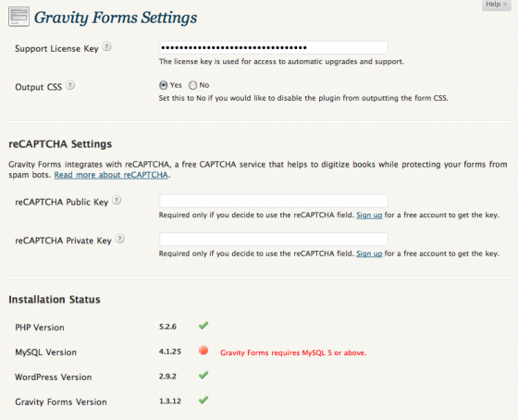The width and height of the screenshot is (518, 420).
Task: Click the PHP Version label
Action: 40,327
